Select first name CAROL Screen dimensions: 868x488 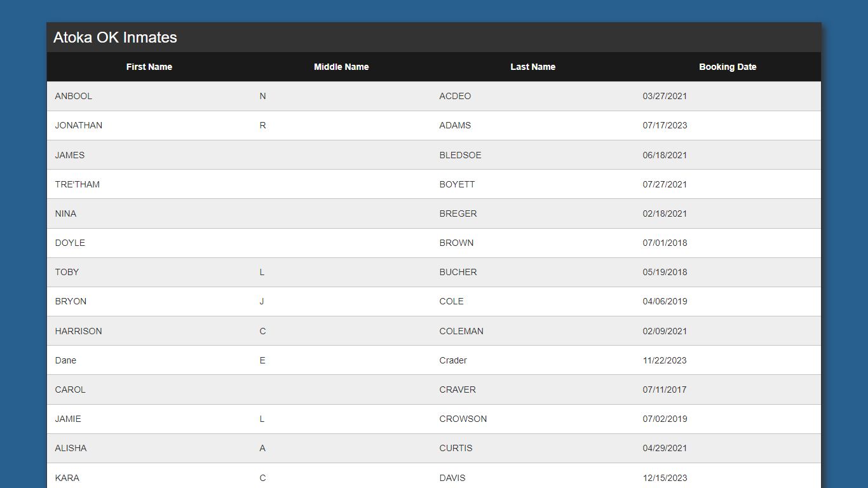[70, 390]
